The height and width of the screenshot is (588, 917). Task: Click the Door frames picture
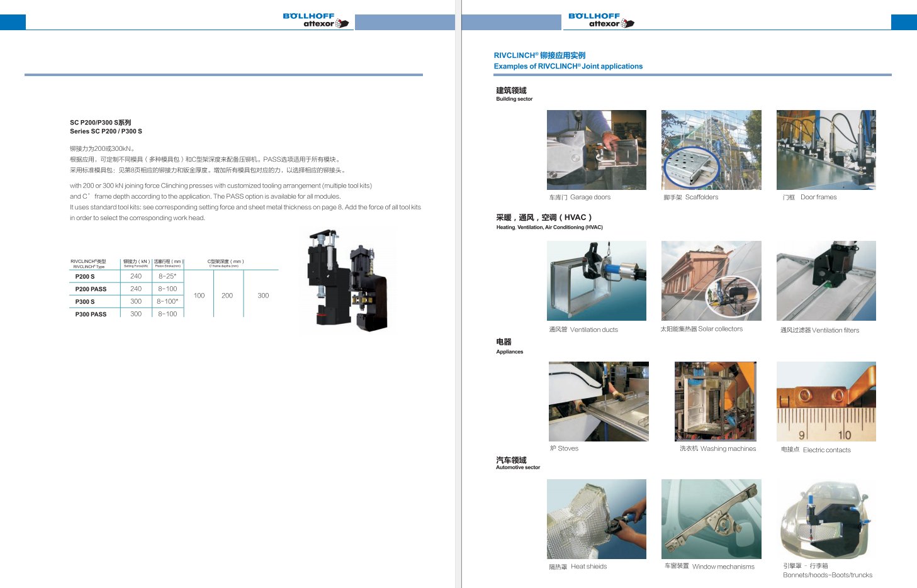(826, 150)
